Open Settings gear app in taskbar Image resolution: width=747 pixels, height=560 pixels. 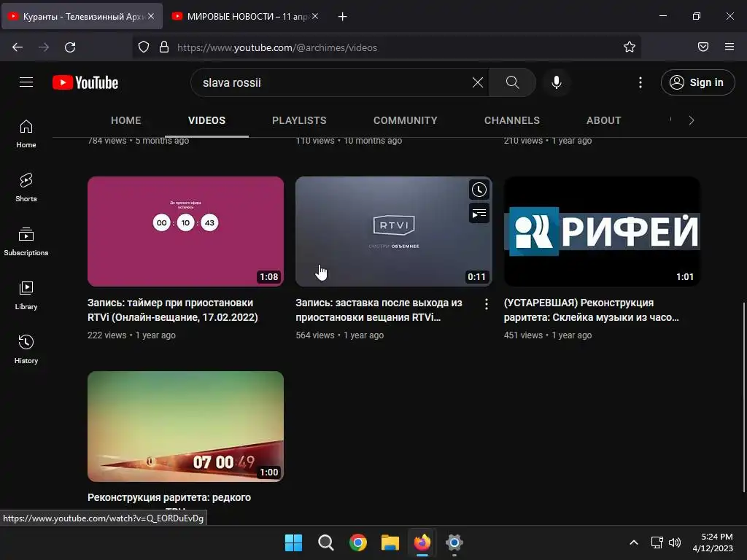(x=454, y=542)
